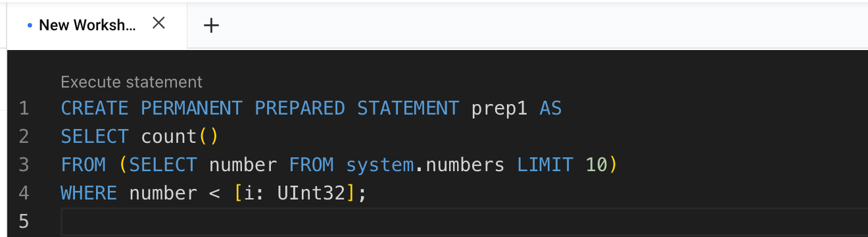The image size is (868, 237).
Task: Click line number 2 in gutter
Action: click(24, 136)
